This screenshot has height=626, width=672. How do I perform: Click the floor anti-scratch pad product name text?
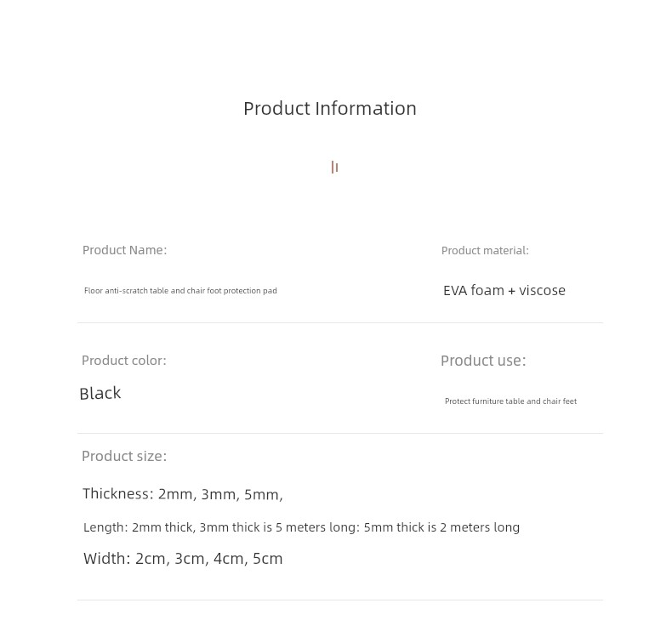[x=180, y=291]
